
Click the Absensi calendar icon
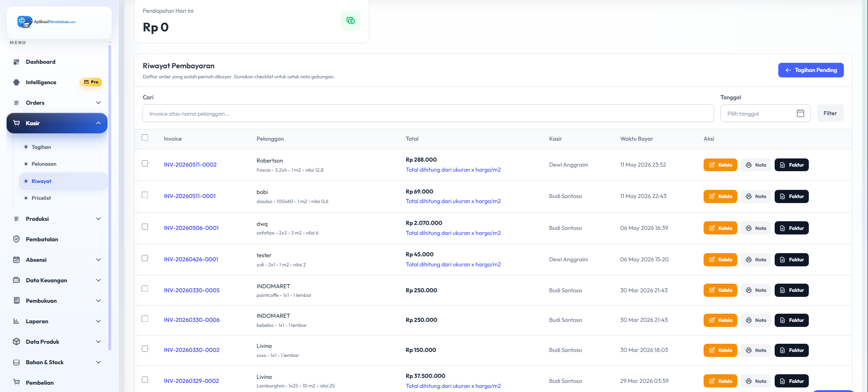(16, 260)
